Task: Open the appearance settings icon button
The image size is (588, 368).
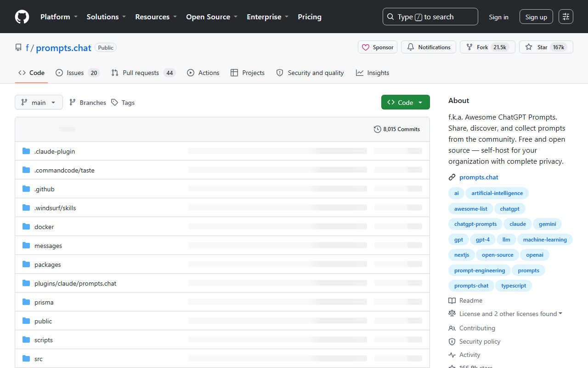Action: [x=566, y=17]
